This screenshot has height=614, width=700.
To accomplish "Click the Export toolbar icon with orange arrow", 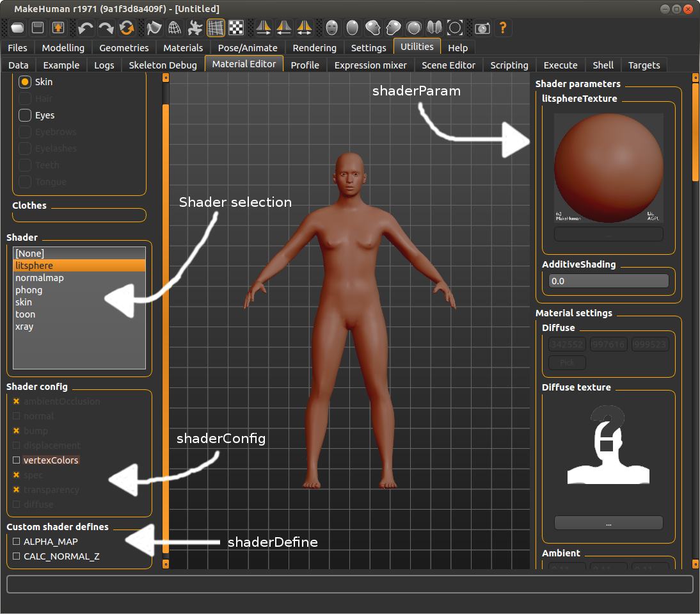I will coord(58,28).
